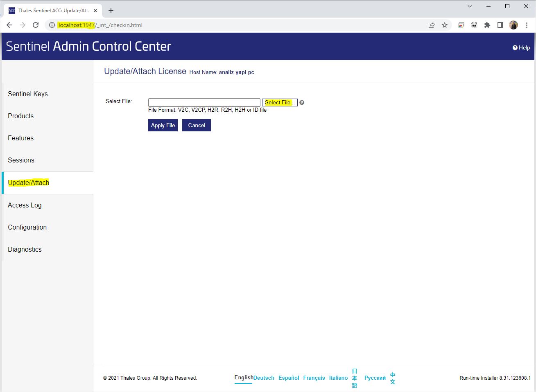Open Diagnostics in sidebar

tap(25, 249)
